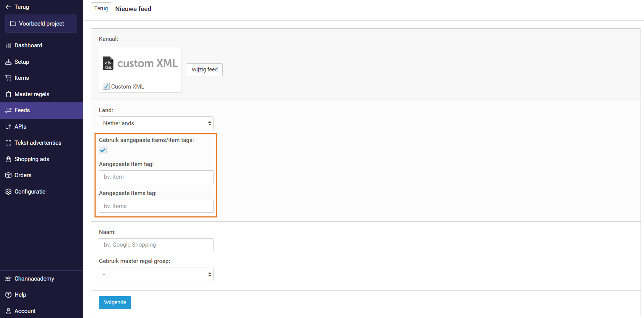The image size is (644, 318).
Task: Click the Items shopping cart icon
Action: [x=8, y=78]
